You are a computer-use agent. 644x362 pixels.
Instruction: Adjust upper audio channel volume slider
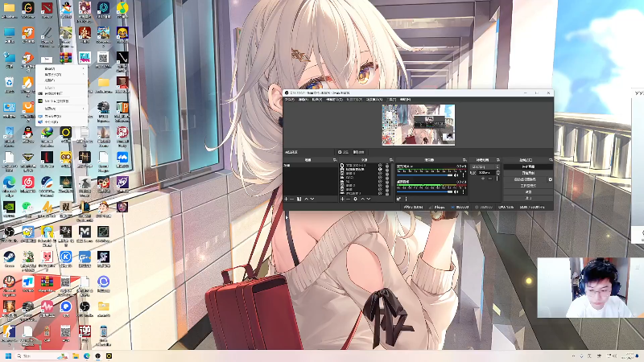point(425,175)
